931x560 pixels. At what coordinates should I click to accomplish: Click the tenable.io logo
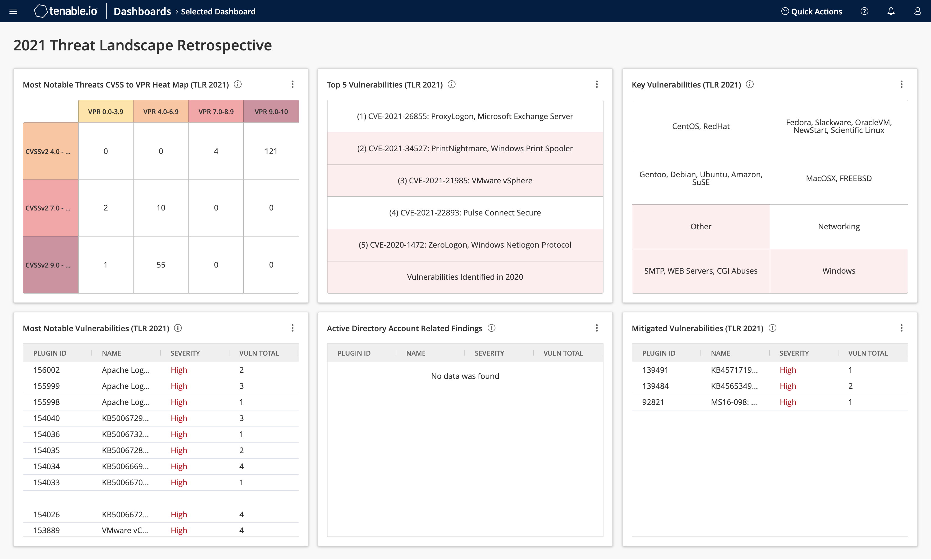click(65, 11)
